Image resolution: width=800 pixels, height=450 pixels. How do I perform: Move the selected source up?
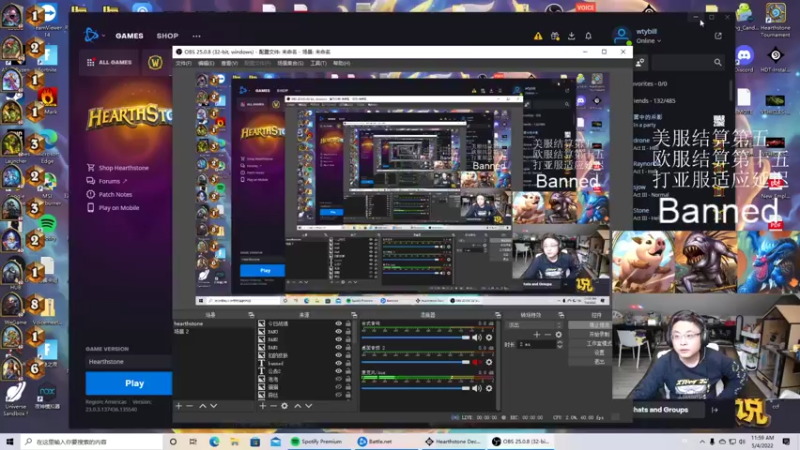297,406
